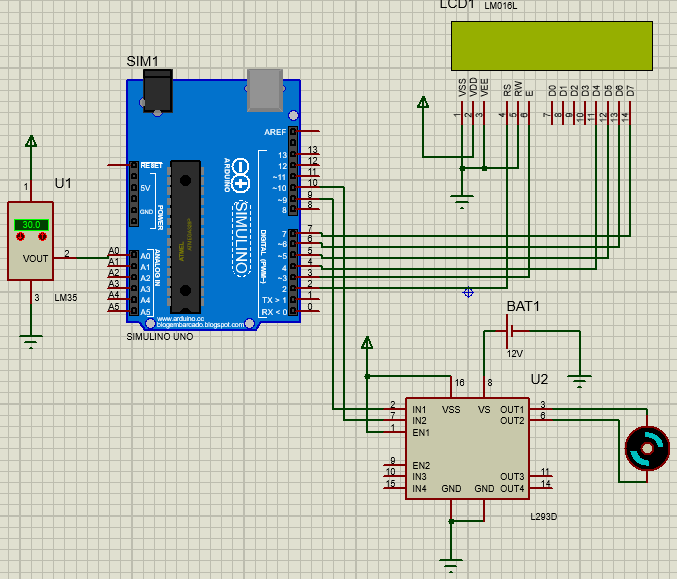The height and width of the screenshot is (579, 677).
Task: Click digital pin 13 on the Arduino
Action: tap(293, 154)
